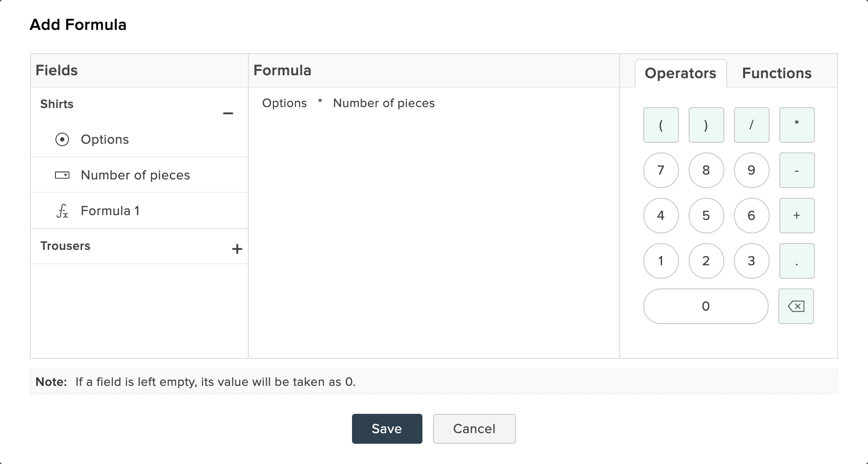Expand the Trousers section
This screenshot has height=464, width=868.
(237, 249)
